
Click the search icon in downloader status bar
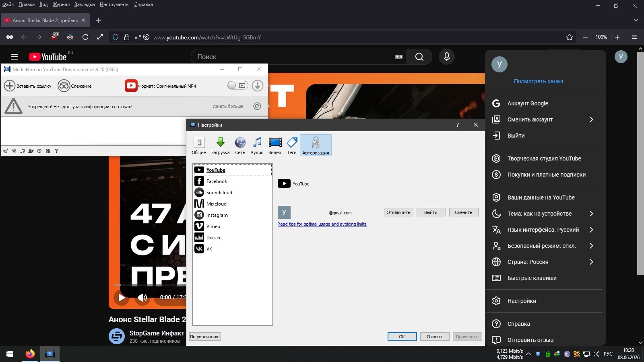tap(47, 151)
